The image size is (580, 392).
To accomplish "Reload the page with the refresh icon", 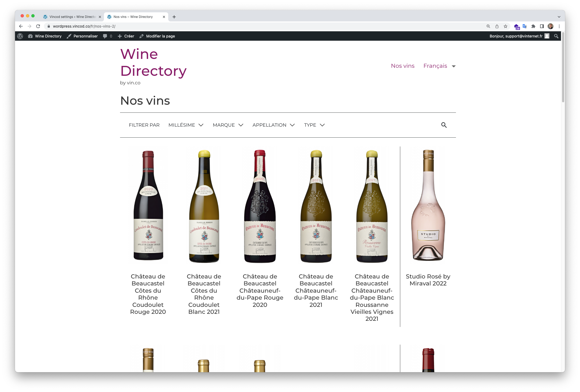I will tap(38, 26).
